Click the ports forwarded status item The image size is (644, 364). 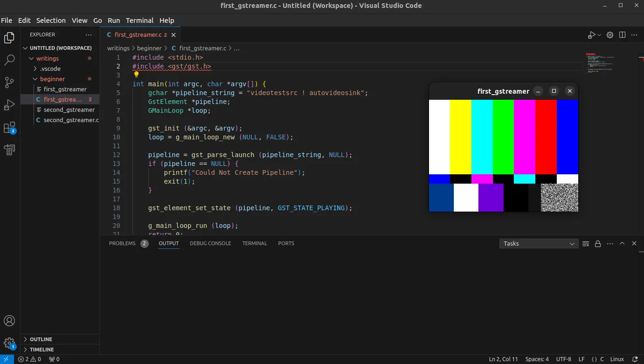coord(54,359)
